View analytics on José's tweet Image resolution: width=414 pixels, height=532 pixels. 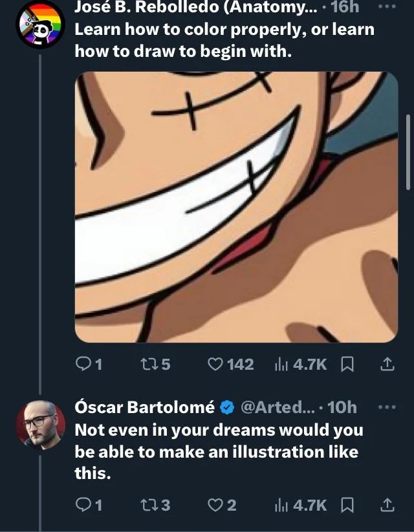pos(282,365)
